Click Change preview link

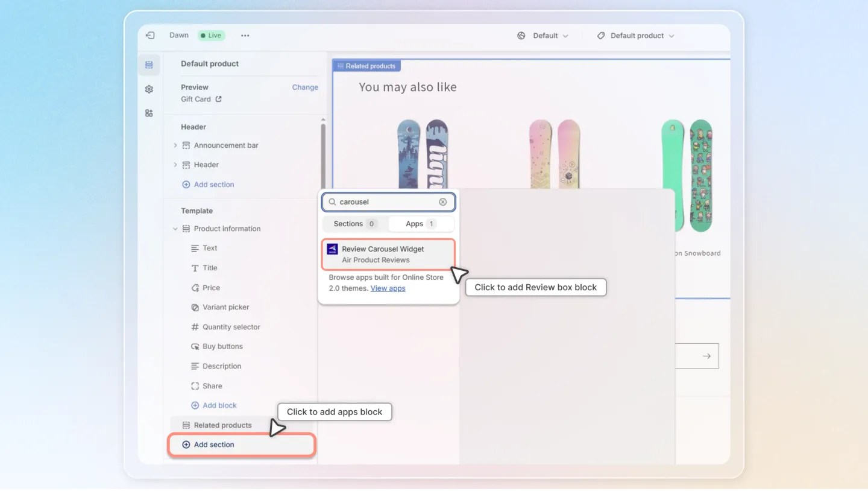tap(305, 87)
